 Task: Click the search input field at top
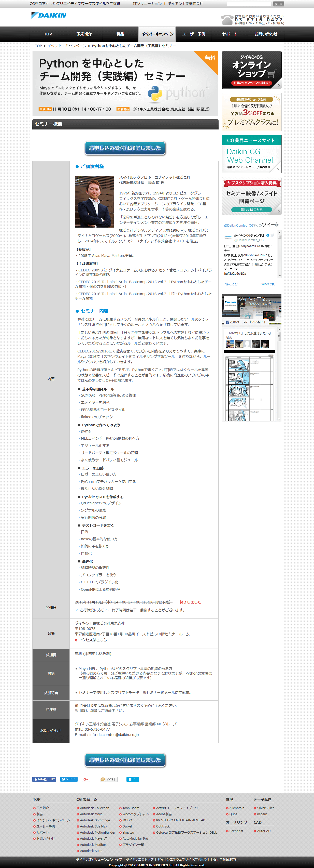click(249, 4)
